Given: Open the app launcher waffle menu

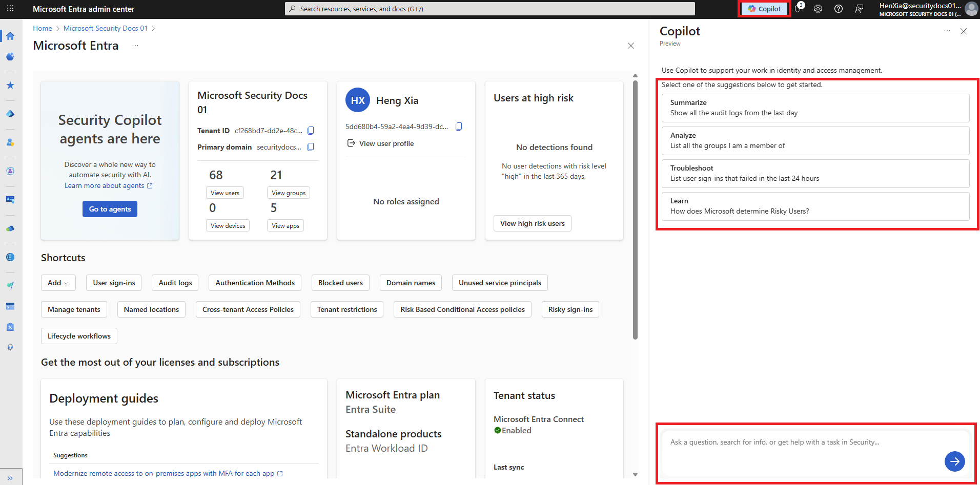Looking at the screenshot, I should click(x=10, y=9).
